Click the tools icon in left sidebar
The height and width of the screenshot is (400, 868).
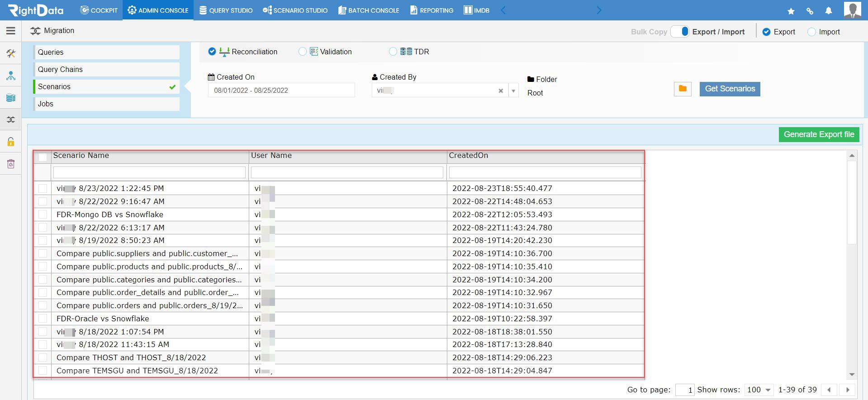[x=11, y=54]
